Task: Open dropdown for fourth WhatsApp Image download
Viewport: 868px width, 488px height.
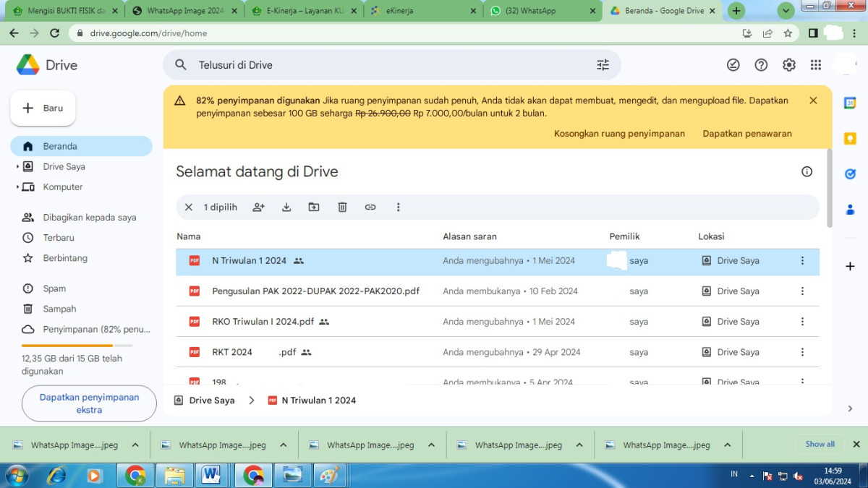Action: 579,445
